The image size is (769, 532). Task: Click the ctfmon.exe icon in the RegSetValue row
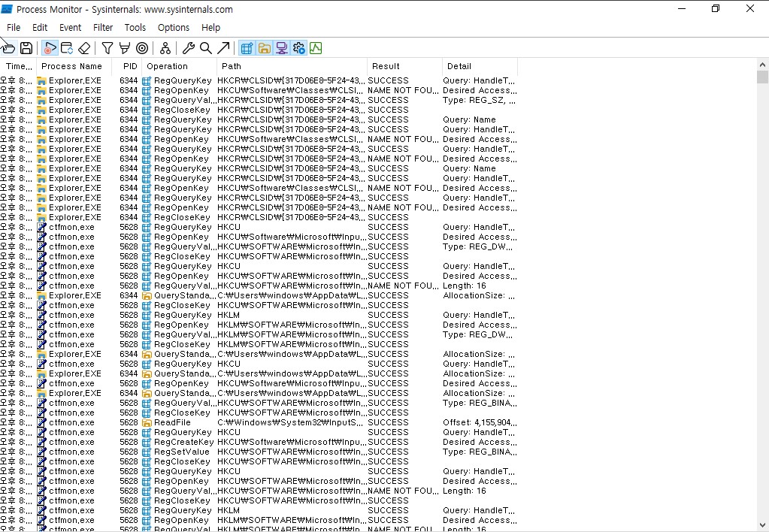(x=41, y=452)
